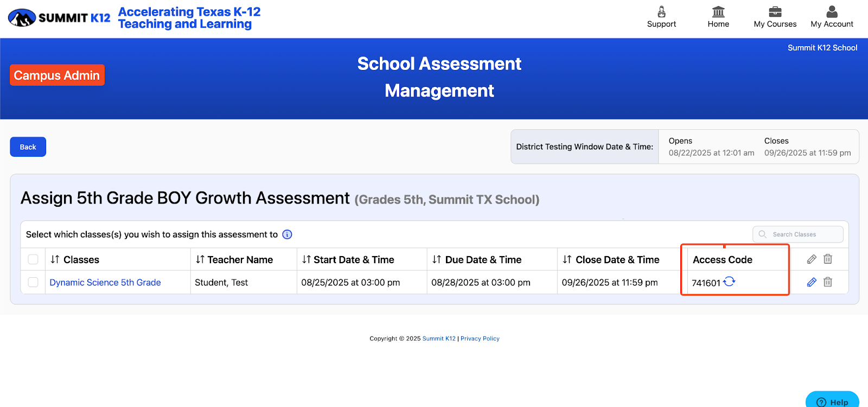The height and width of the screenshot is (407, 868).
Task: Click district window Opens 08/22/2025 date
Action: pos(711,153)
